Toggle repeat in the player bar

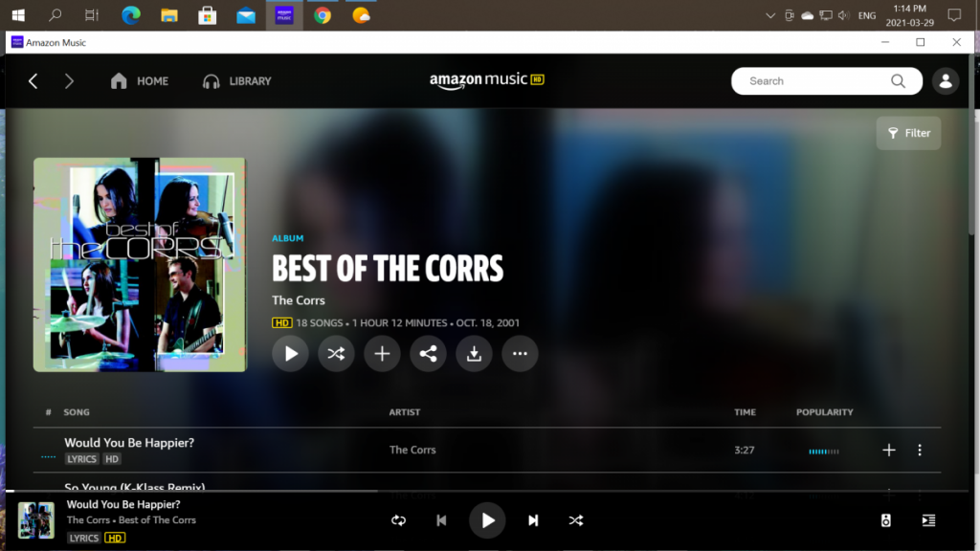[x=399, y=520]
